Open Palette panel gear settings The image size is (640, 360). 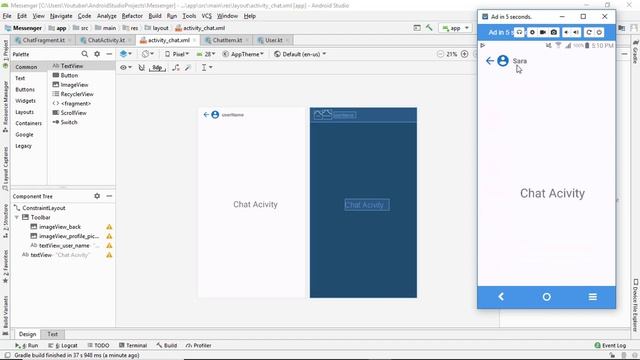tap(97, 54)
